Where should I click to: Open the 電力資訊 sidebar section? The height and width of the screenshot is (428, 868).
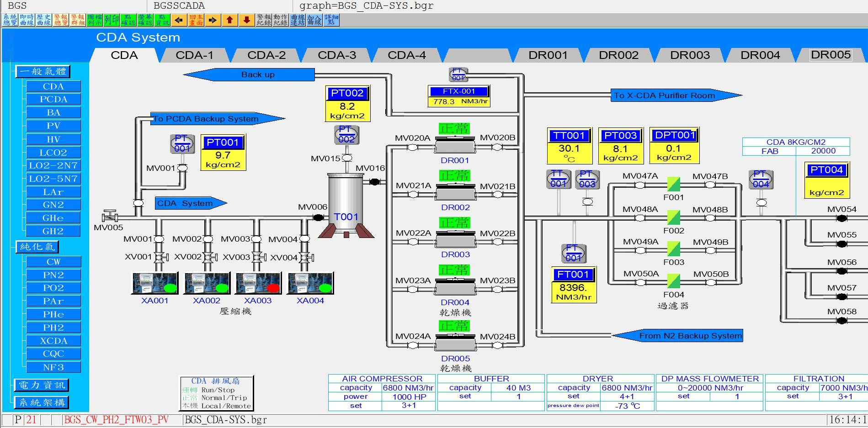[x=42, y=385]
